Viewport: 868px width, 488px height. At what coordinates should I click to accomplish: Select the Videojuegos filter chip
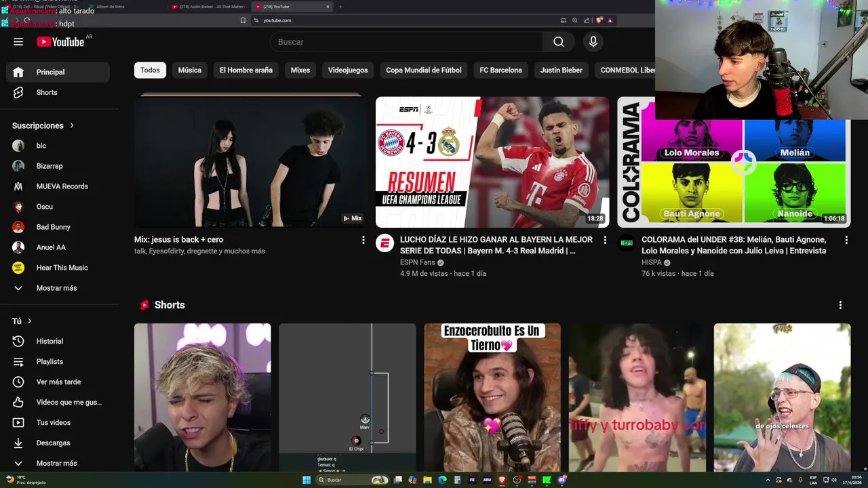coord(348,70)
